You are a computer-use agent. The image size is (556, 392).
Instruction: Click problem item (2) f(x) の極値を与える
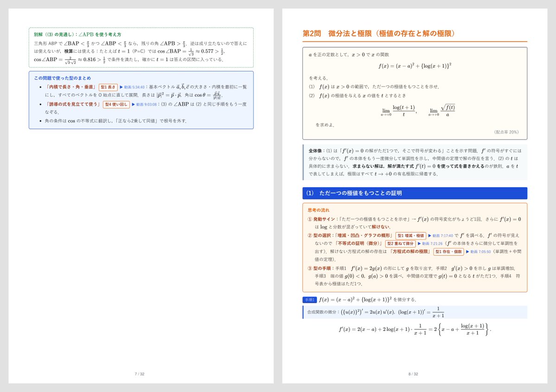point(358,96)
